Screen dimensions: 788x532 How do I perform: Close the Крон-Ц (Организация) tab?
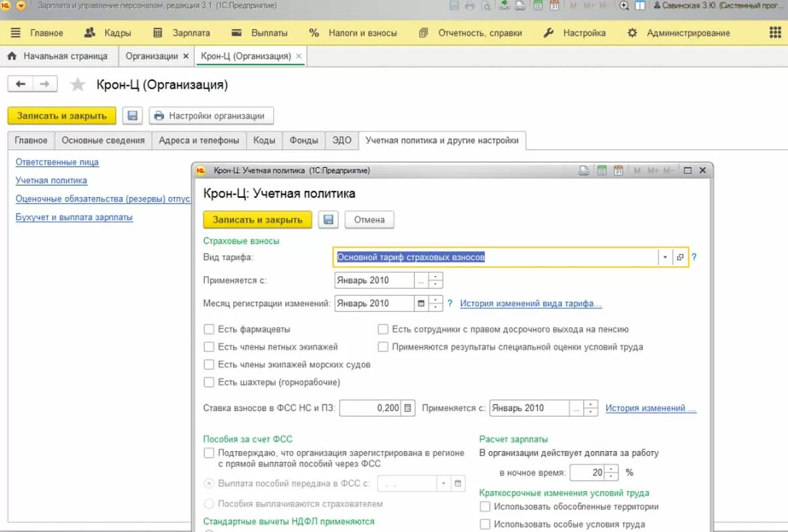pos(299,56)
